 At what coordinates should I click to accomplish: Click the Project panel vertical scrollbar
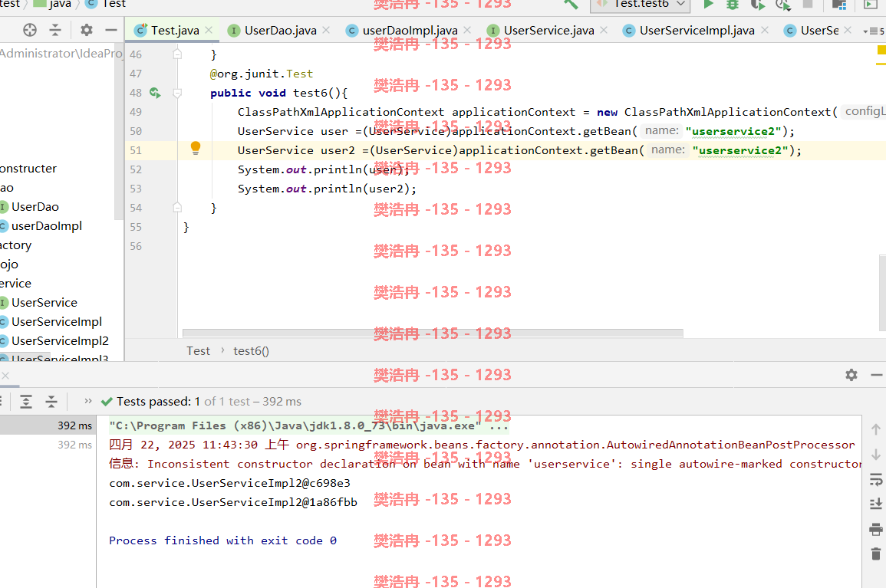119,132
